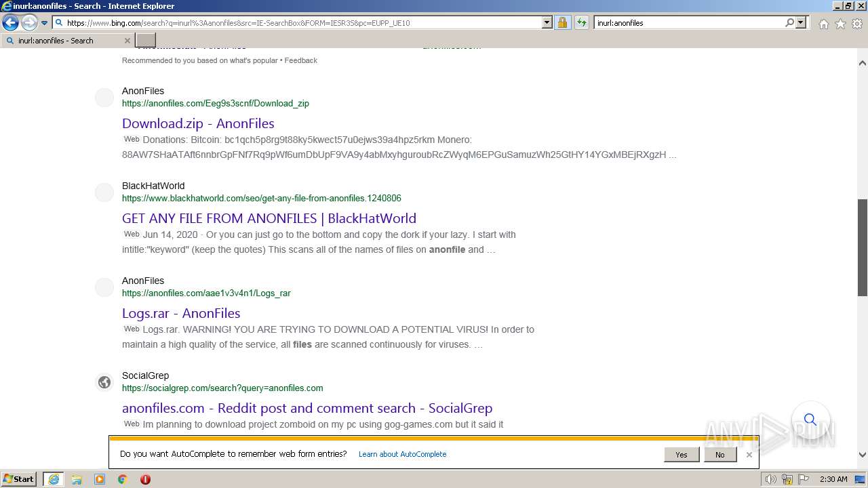Click the SocialGrep globe favicon

[x=104, y=382]
